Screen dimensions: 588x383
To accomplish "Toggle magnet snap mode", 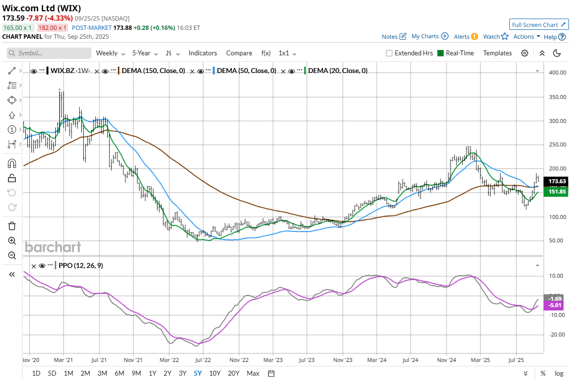I will pyautogui.click(x=12, y=163).
